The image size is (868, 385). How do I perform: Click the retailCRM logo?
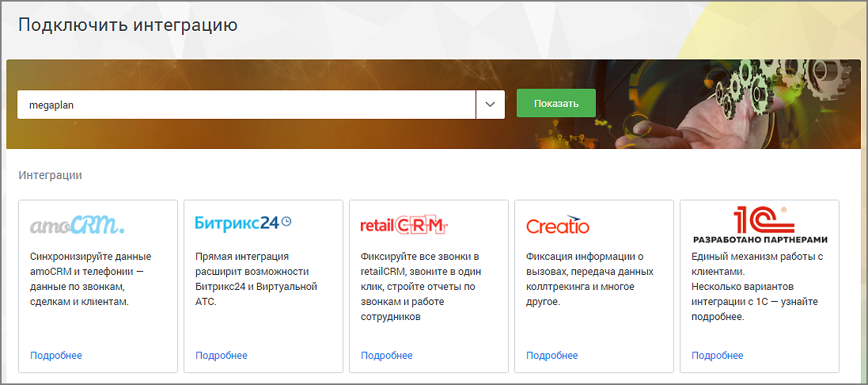coord(404,224)
